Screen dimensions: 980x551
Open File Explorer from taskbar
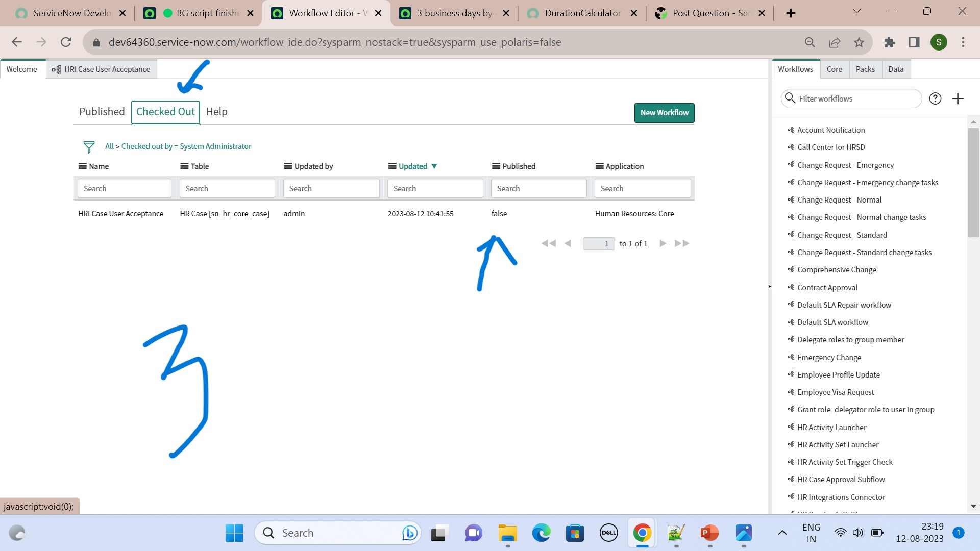507,533
